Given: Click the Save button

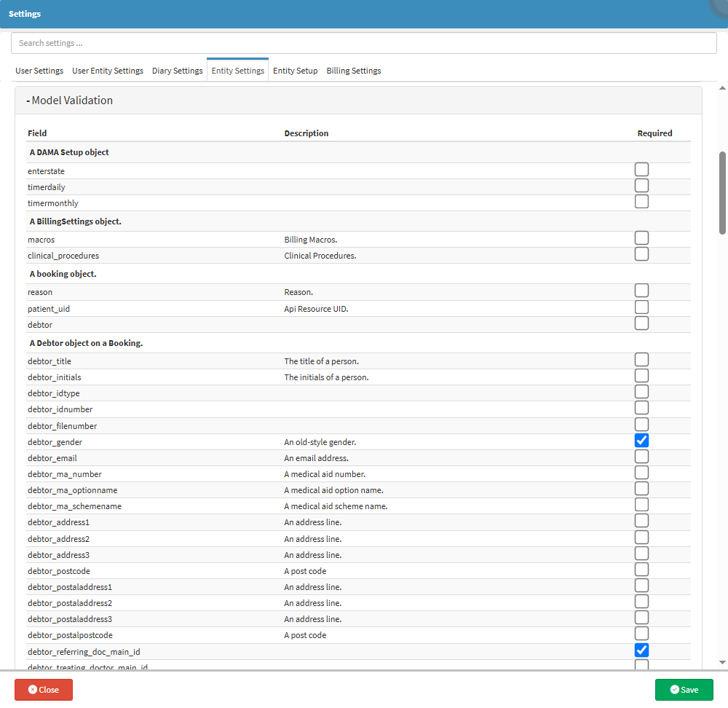Looking at the screenshot, I should coord(684,690).
